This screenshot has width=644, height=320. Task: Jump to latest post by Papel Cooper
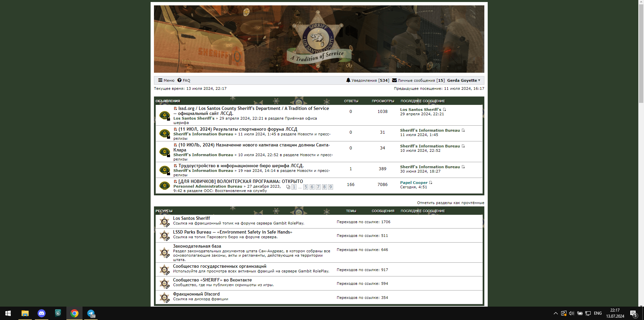(431, 183)
